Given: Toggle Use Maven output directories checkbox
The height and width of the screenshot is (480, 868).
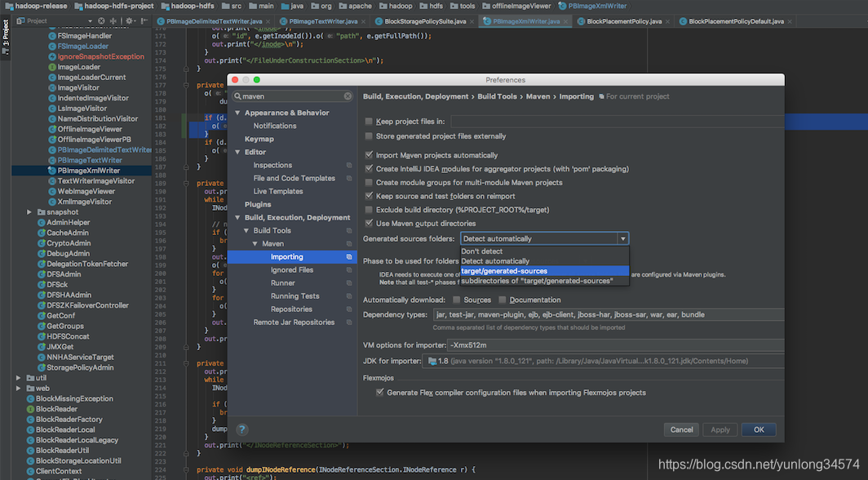Looking at the screenshot, I should [x=369, y=223].
